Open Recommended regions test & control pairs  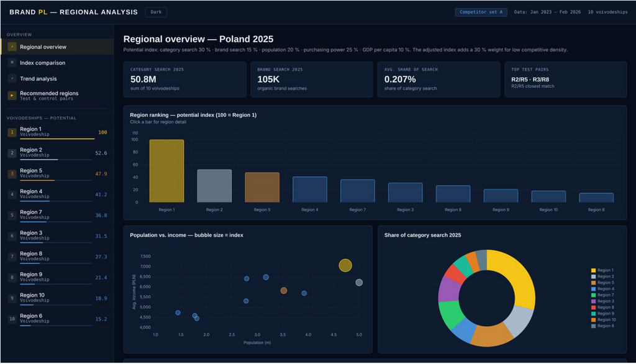[57, 96]
